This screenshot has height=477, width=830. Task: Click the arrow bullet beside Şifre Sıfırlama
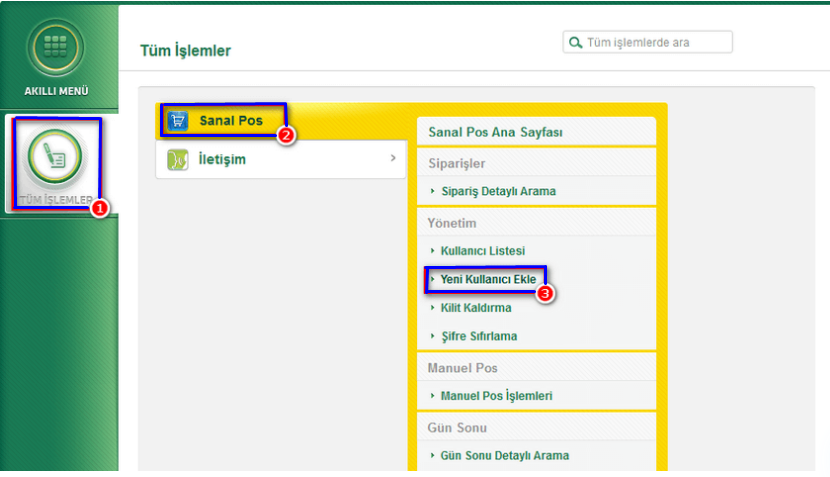point(432,337)
